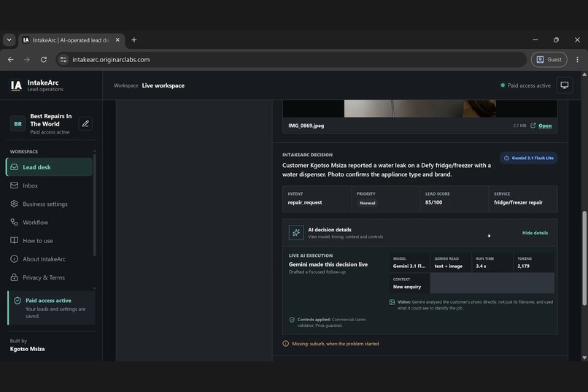Click the 2,179 tokens value
The height and width of the screenshot is (392, 588).
tap(523, 266)
